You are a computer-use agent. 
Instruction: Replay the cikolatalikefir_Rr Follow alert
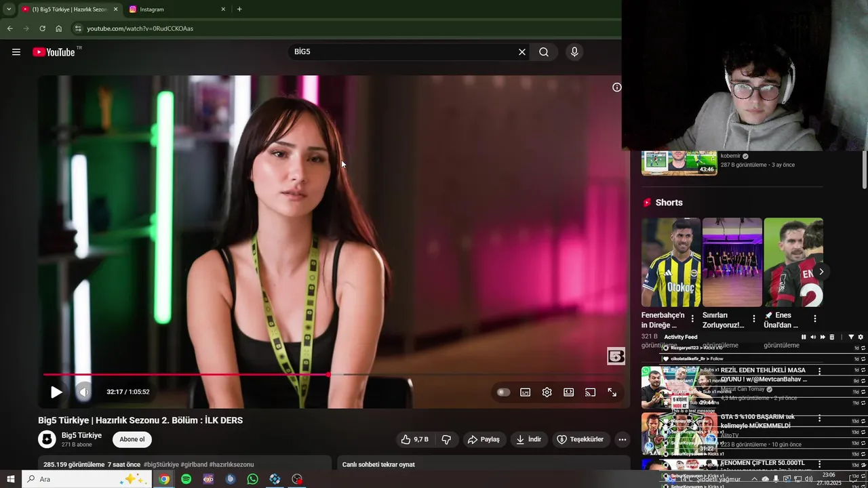[x=864, y=359]
